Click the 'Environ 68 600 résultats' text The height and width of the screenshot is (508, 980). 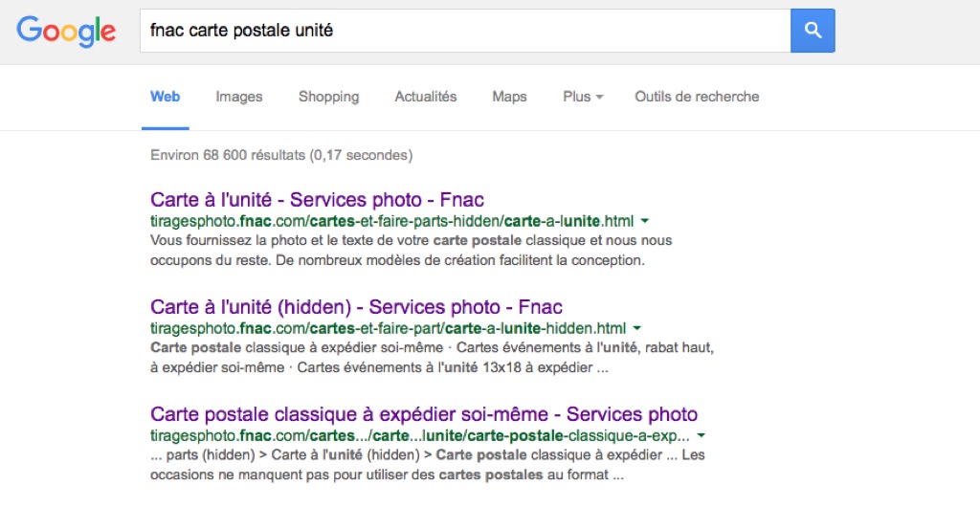click(281, 155)
